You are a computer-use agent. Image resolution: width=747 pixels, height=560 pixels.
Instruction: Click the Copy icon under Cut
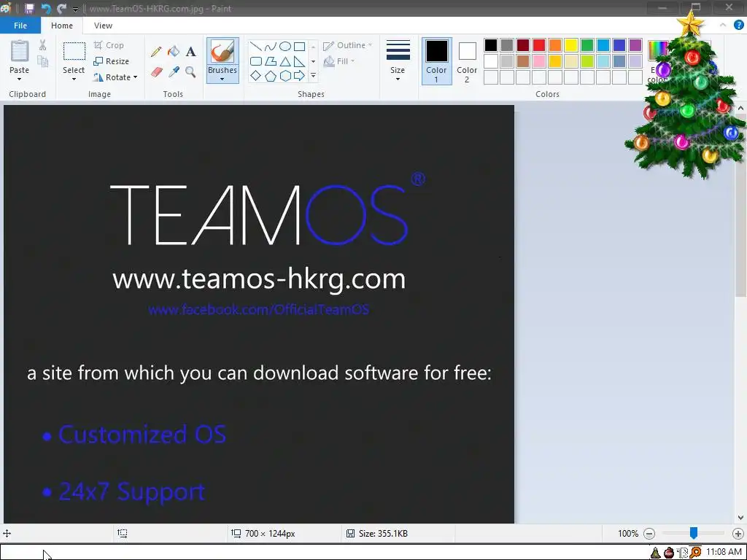click(43, 61)
